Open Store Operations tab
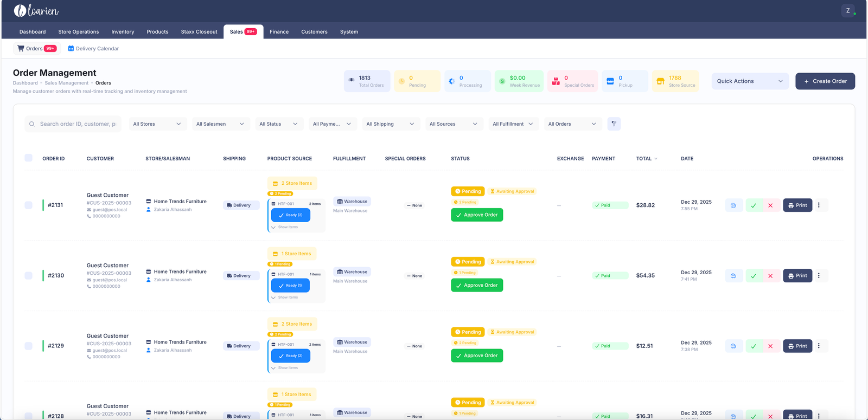Screen dimensions: 868x420 [x=79, y=32]
